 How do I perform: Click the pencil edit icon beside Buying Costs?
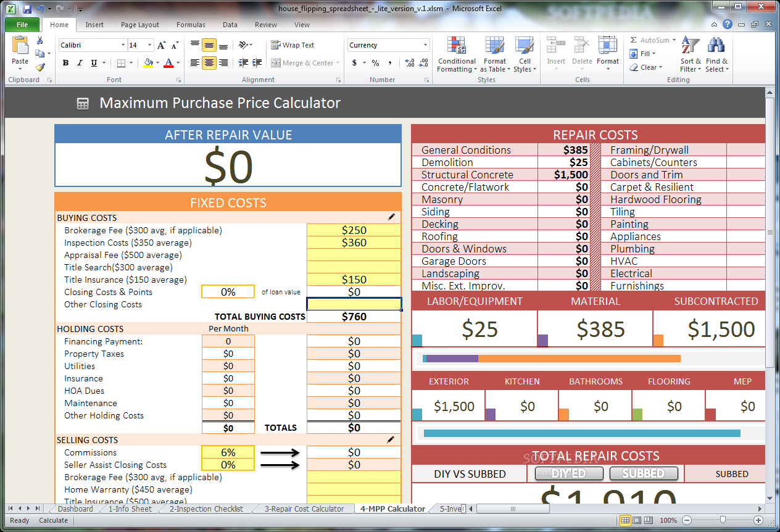tap(391, 217)
